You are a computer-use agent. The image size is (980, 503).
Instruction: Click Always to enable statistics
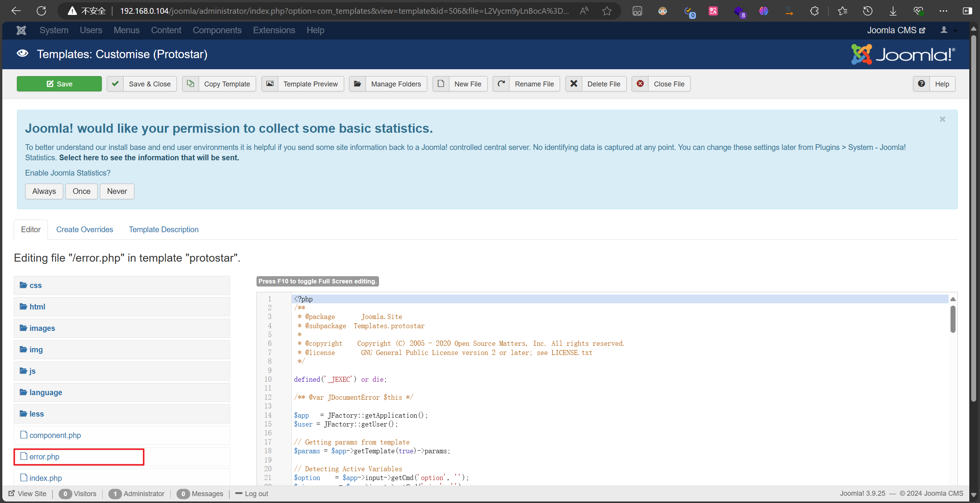click(x=44, y=191)
